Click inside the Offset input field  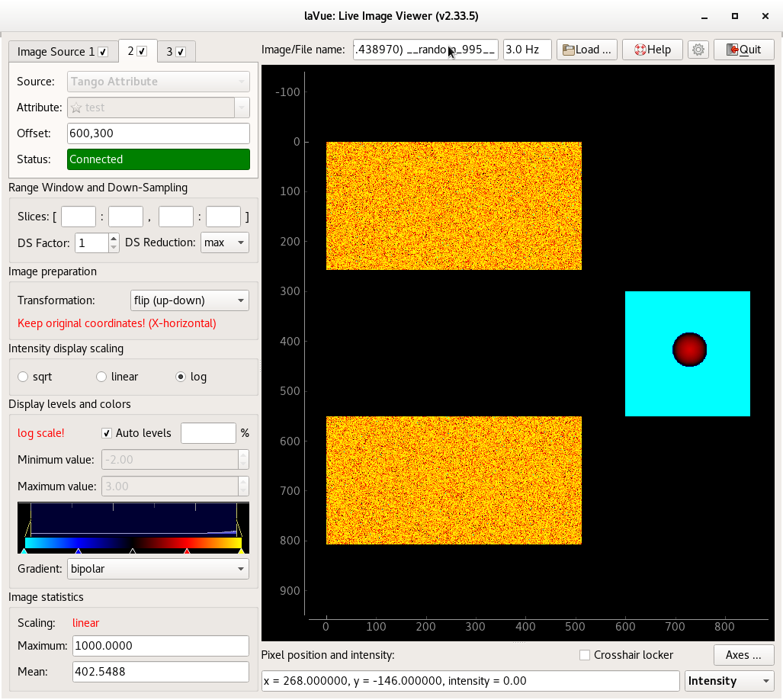[x=158, y=133]
